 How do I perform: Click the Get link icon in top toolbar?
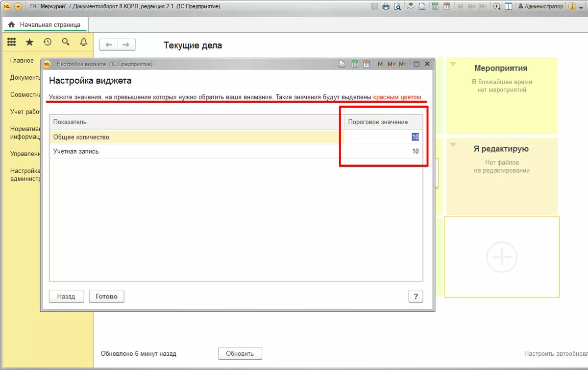[x=411, y=7]
